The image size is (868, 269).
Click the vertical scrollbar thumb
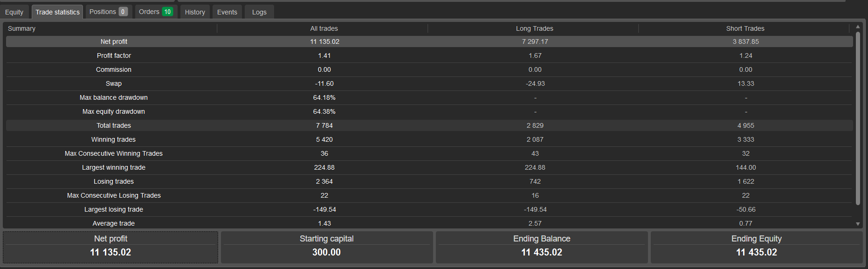click(x=858, y=117)
